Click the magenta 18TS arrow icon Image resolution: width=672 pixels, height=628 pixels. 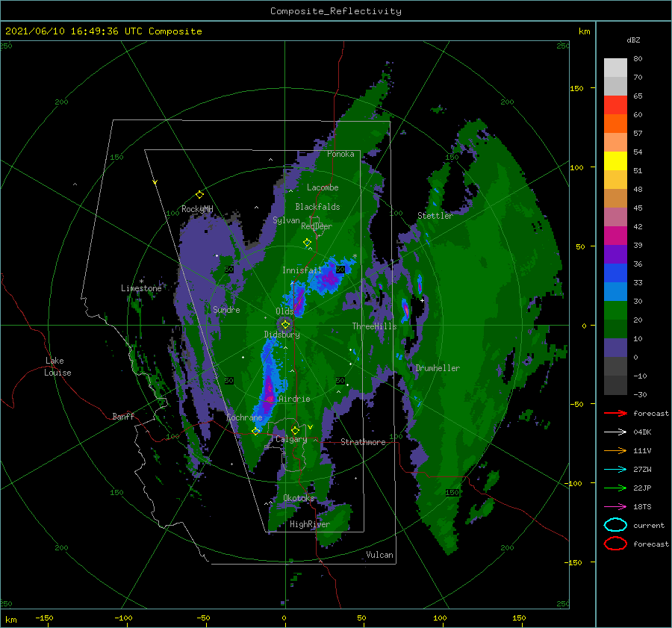615,506
